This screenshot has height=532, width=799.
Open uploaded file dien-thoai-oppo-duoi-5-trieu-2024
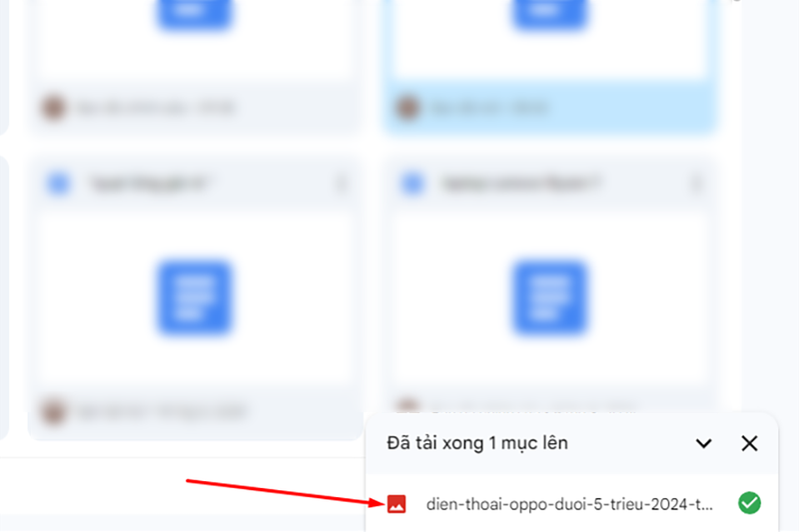(x=569, y=504)
